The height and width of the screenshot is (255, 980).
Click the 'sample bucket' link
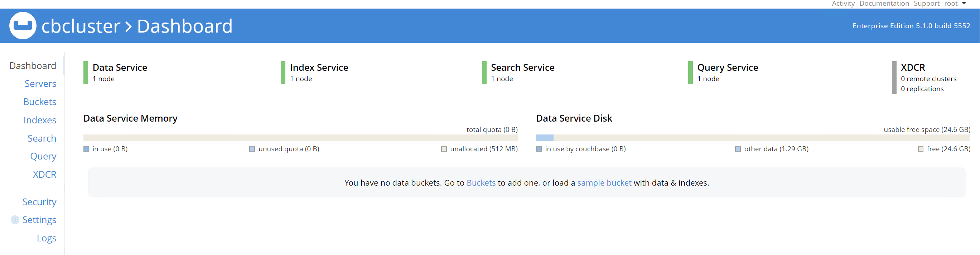[604, 183]
